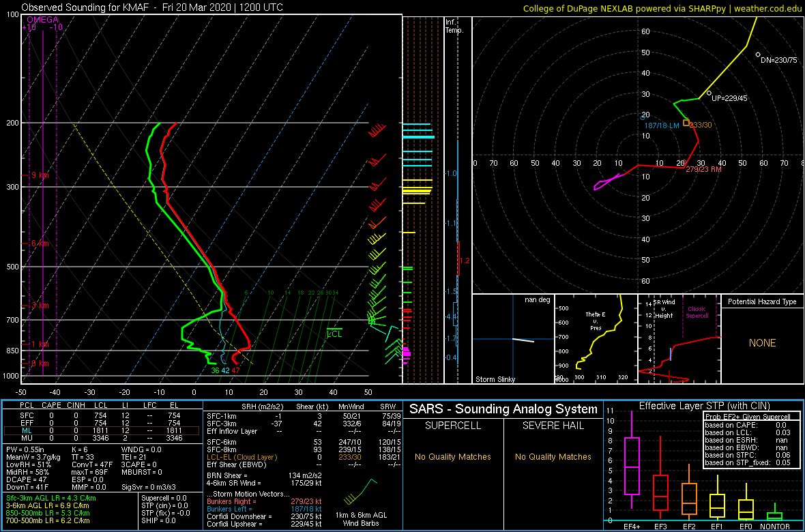The width and height of the screenshot is (805, 532).
Task: Click the 1km & 6km AGL wind barbs graphic
Action: [x=362, y=492]
